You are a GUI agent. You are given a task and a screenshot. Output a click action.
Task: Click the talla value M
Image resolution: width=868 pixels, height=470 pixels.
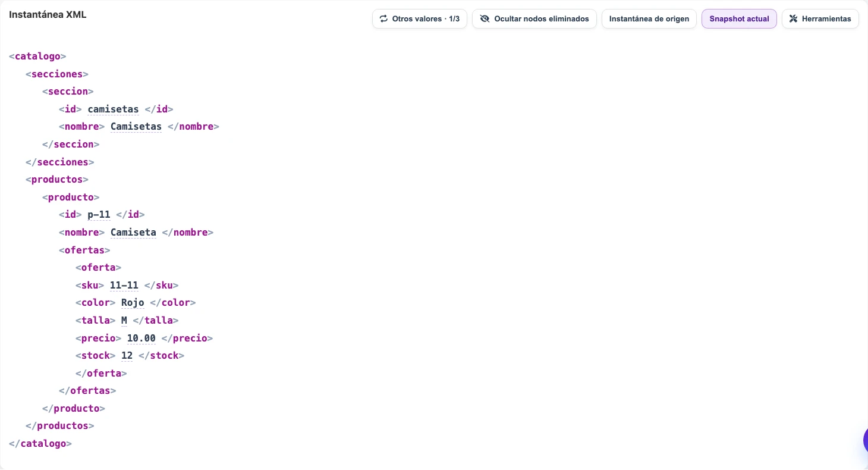point(124,320)
